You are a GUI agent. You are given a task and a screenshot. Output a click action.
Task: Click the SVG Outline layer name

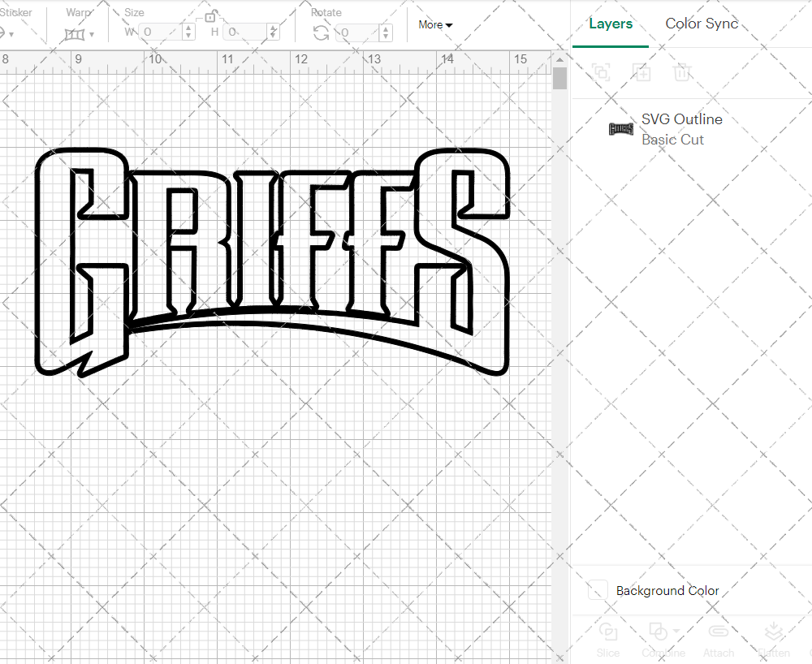pos(681,119)
